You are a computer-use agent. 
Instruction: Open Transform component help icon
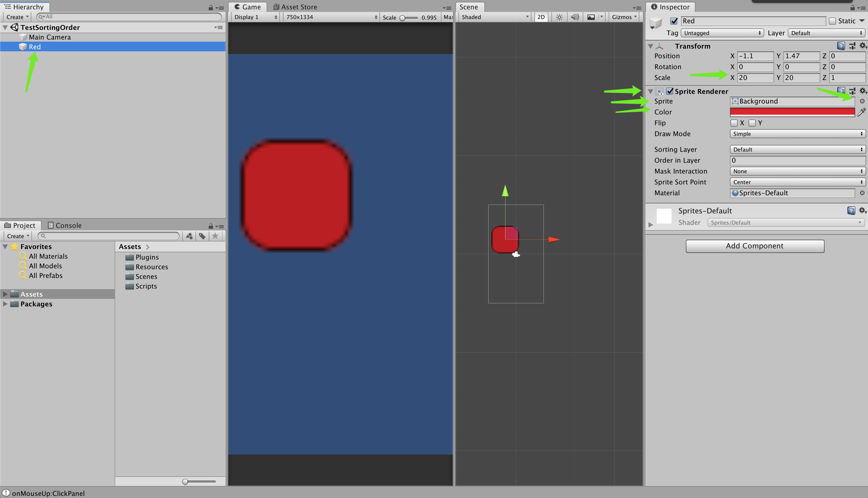[x=841, y=46]
